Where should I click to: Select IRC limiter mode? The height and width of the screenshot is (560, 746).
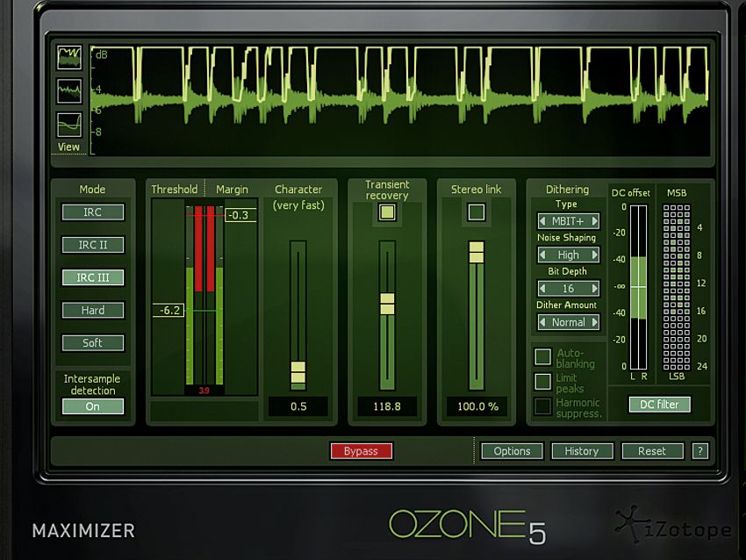pyautogui.click(x=93, y=212)
